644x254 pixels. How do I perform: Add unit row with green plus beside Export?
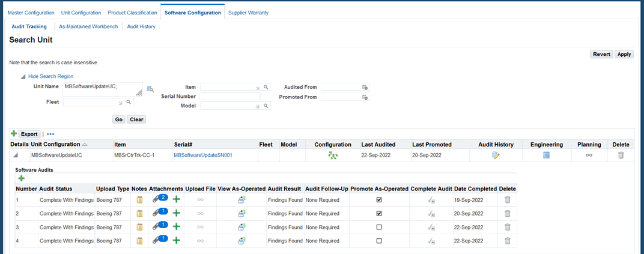(14, 134)
